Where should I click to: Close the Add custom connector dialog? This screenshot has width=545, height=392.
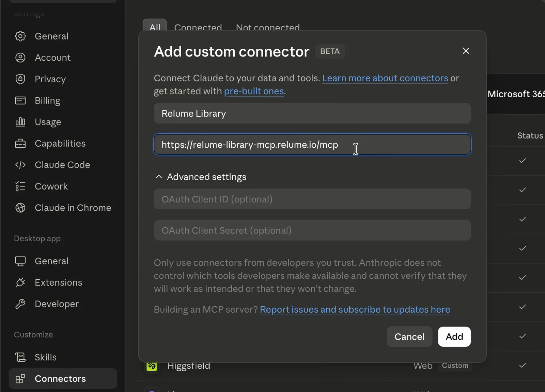[466, 51]
